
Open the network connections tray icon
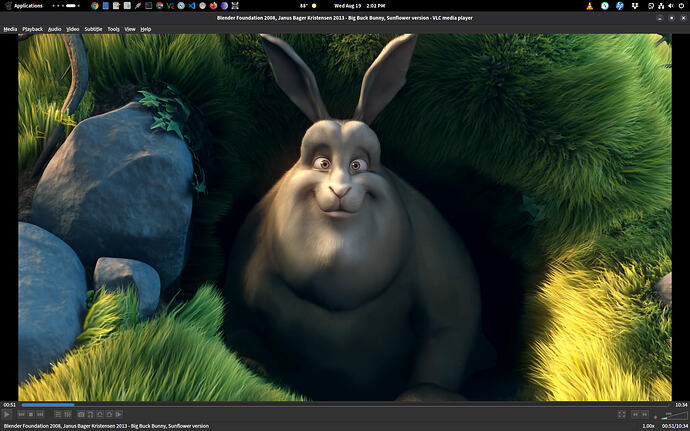tap(661, 6)
